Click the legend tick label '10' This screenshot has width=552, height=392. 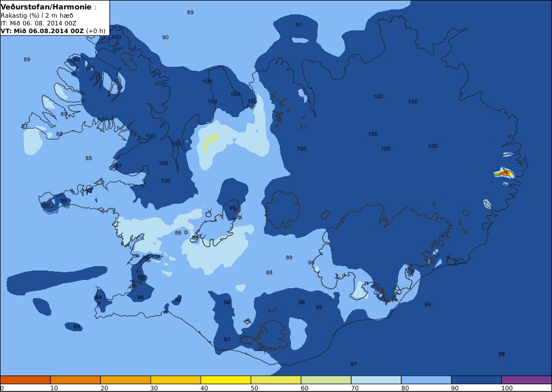coord(54,388)
